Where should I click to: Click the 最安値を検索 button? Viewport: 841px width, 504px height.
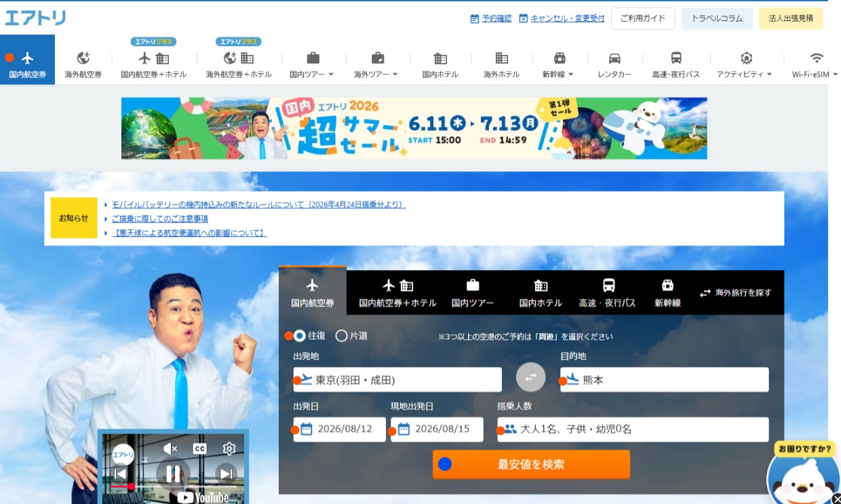tap(531, 465)
